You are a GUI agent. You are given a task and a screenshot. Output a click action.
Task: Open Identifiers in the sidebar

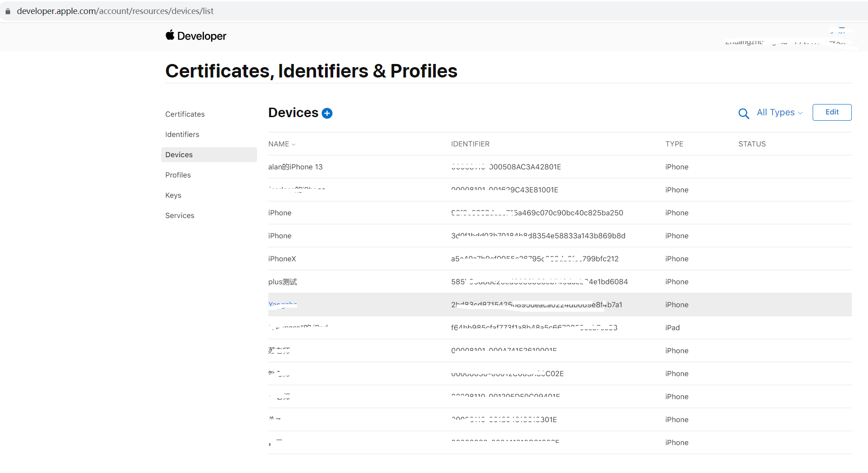click(182, 135)
